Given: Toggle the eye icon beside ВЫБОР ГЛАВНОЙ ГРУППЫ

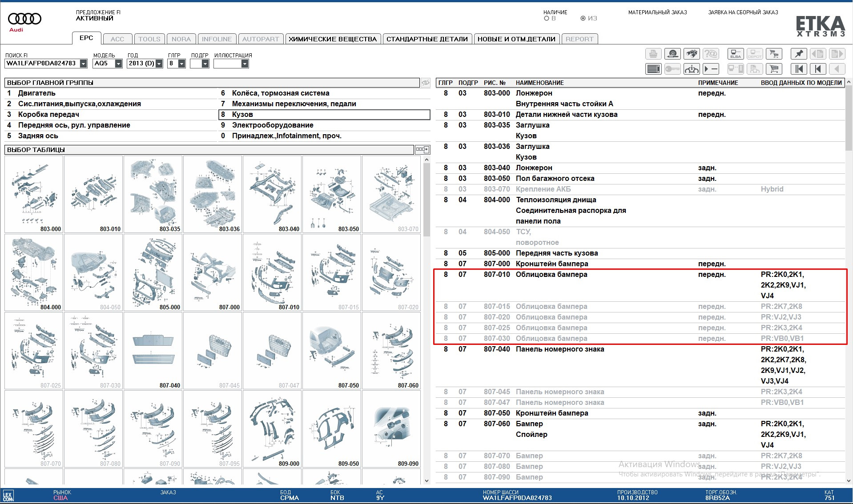Looking at the screenshot, I should (x=426, y=83).
